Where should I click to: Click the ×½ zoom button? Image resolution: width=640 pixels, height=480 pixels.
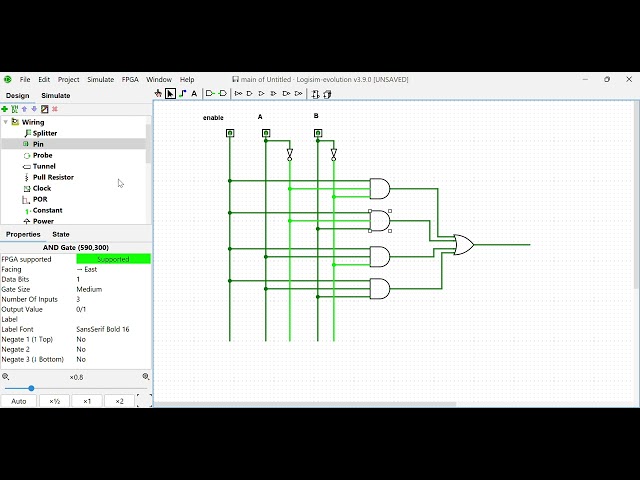pos(54,401)
